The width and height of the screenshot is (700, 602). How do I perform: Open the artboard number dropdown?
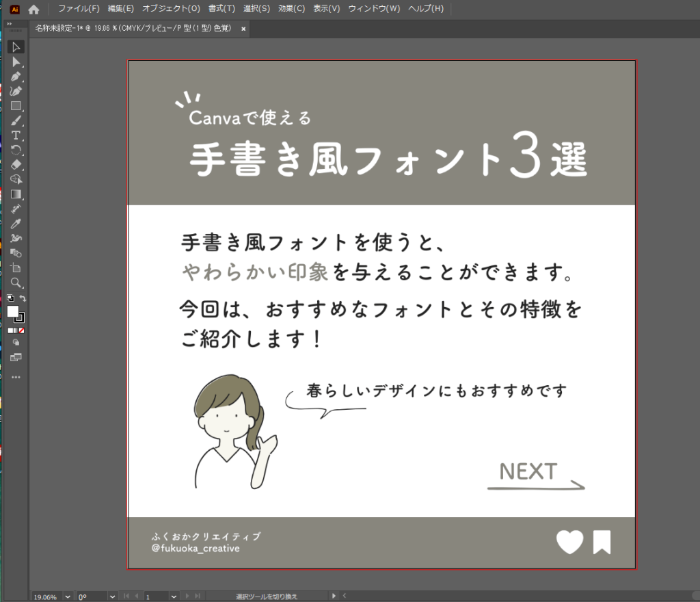pyautogui.click(x=174, y=597)
